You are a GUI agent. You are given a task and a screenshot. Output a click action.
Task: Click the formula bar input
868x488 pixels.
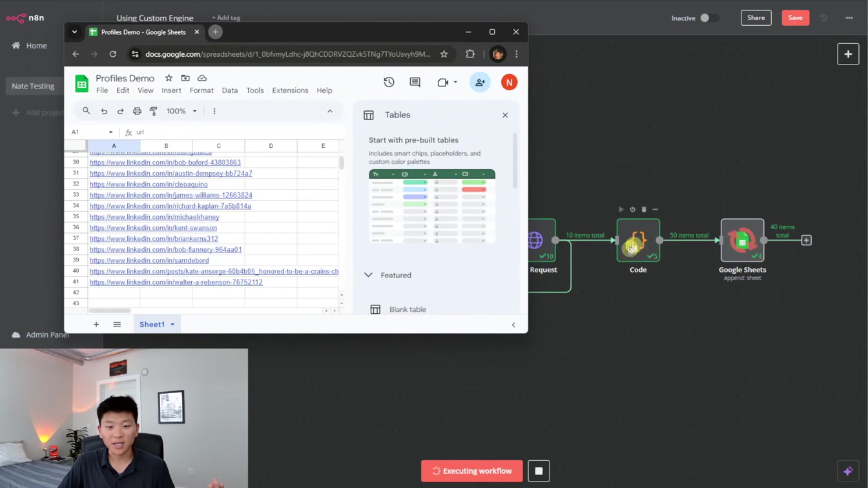(239, 132)
